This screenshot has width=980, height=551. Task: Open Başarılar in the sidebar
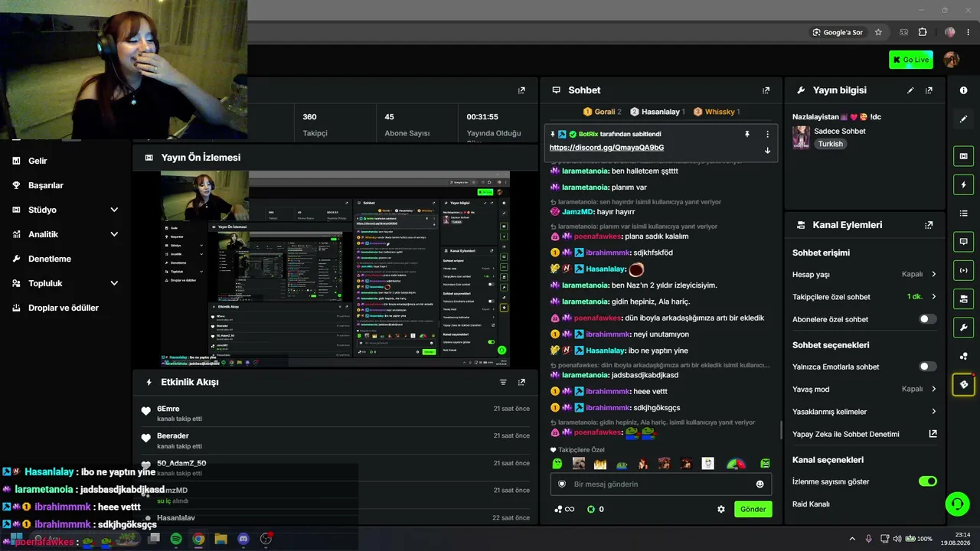pyautogui.click(x=46, y=185)
